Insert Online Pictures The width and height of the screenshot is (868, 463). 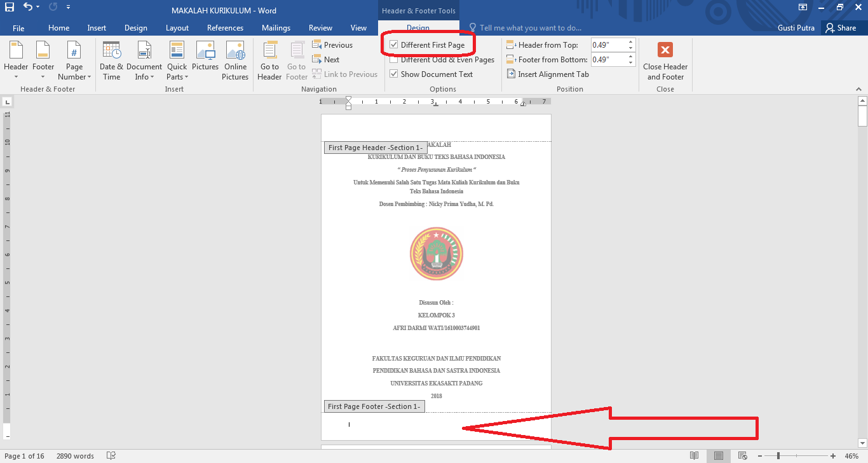[235, 60]
